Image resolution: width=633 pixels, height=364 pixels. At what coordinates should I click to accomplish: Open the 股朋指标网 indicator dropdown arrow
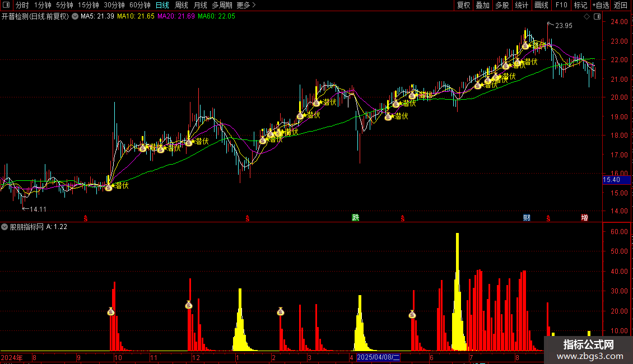pos(4,227)
